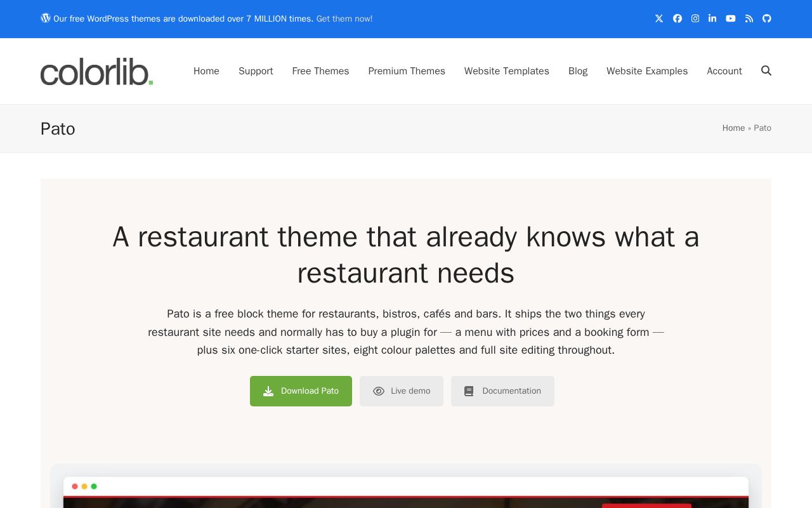The width and height of the screenshot is (812, 508).
Task: Click the WordPress logo icon in banner
Action: (x=46, y=18)
